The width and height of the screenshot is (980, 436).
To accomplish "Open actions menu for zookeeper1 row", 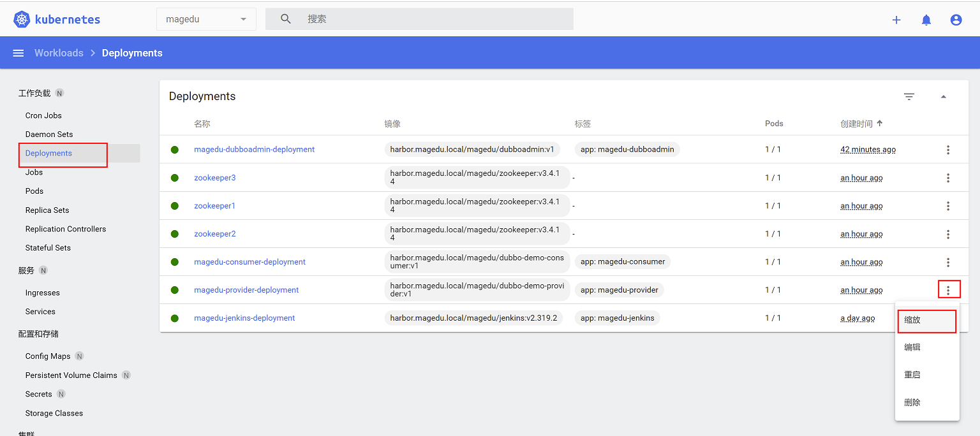I will 948,206.
